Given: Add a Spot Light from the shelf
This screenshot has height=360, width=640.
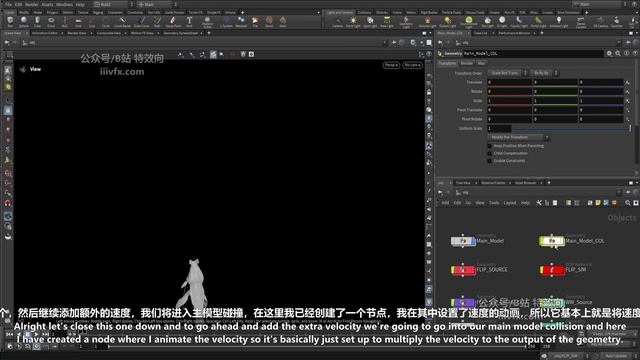Looking at the screenshot, I should coord(370,21).
